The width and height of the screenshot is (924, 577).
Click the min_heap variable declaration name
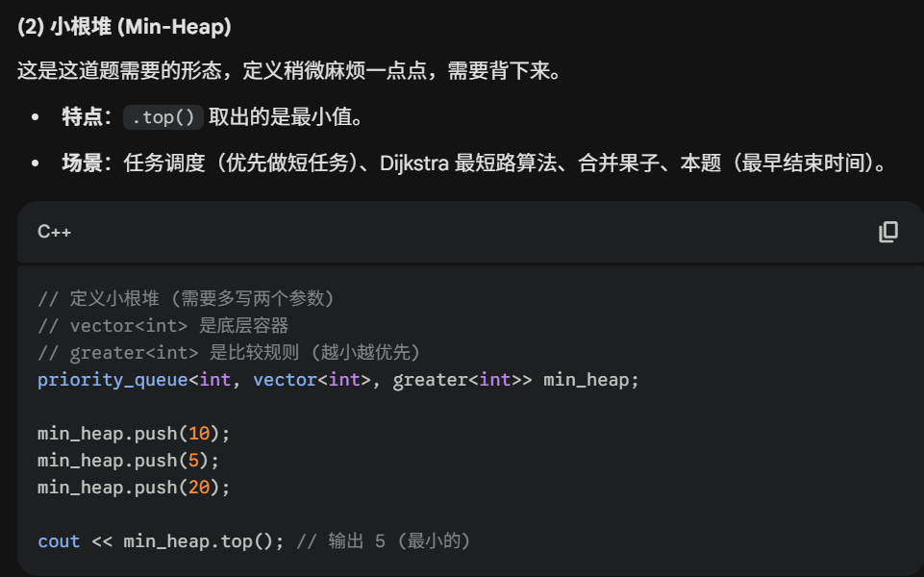click(x=586, y=380)
